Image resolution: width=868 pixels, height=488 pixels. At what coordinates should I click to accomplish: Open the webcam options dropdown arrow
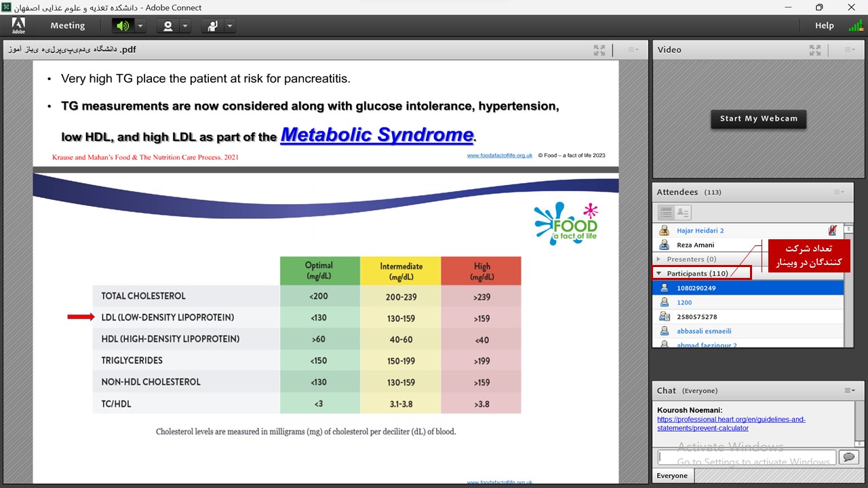185,26
